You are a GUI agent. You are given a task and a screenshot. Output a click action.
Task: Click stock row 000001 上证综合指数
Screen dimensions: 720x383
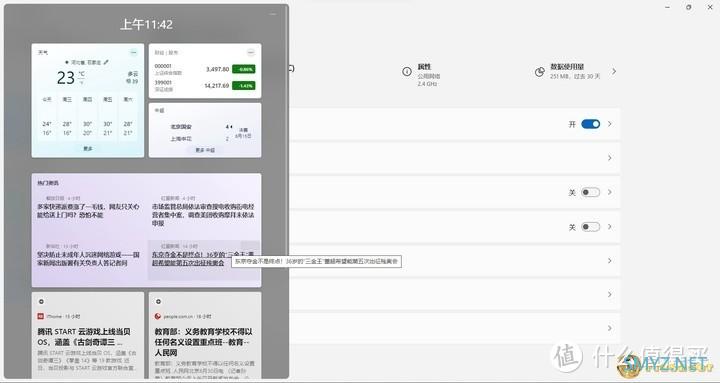point(205,69)
